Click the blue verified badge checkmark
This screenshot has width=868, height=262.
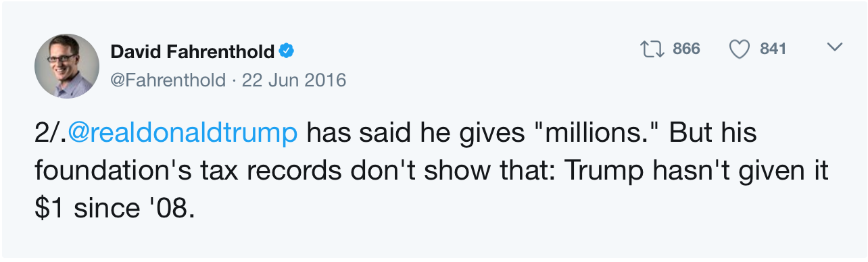pyautogui.click(x=286, y=51)
